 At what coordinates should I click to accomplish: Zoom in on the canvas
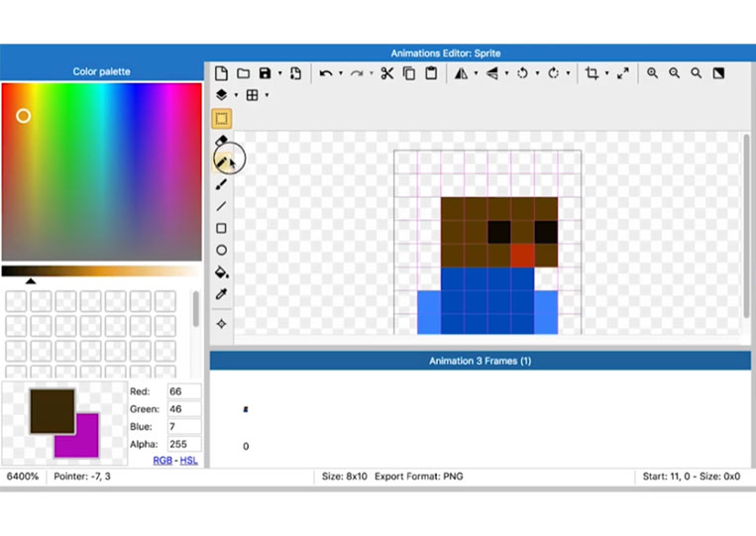point(652,73)
